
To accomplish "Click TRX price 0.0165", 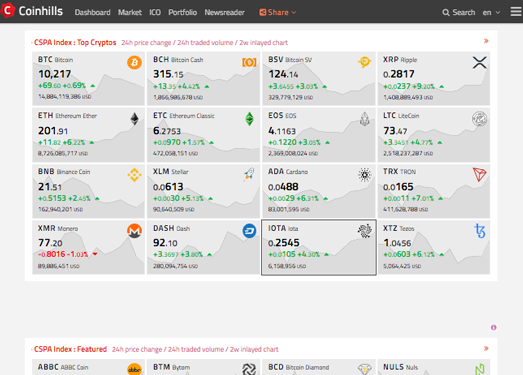I will 398,187.
